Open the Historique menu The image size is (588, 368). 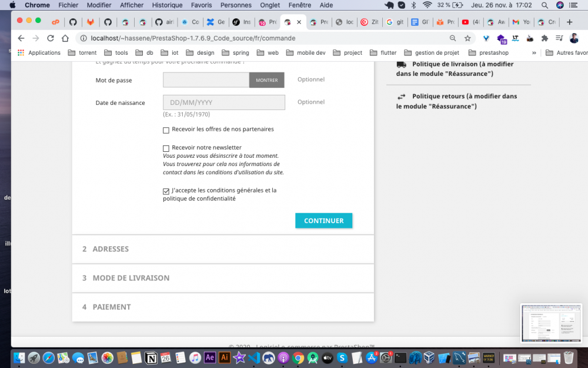click(167, 5)
